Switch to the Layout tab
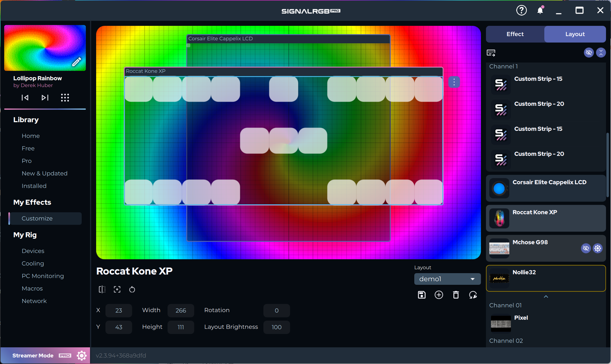The width and height of the screenshot is (611, 364). coord(575,34)
